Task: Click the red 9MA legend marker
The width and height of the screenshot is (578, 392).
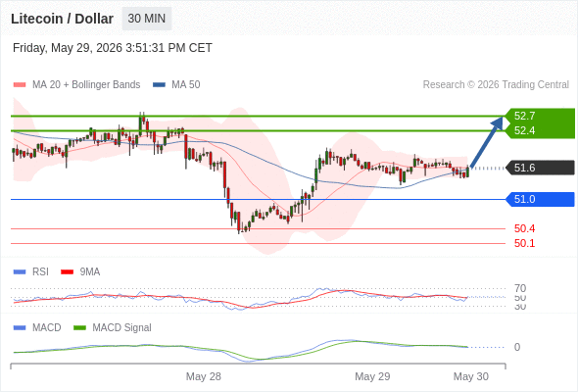Action: click(x=67, y=272)
